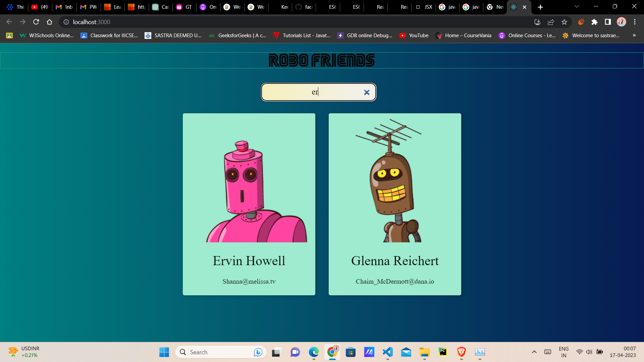Open the GDB online Debugger bookmark
This screenshot has height=362, width=644.
[x=365, y=36]
